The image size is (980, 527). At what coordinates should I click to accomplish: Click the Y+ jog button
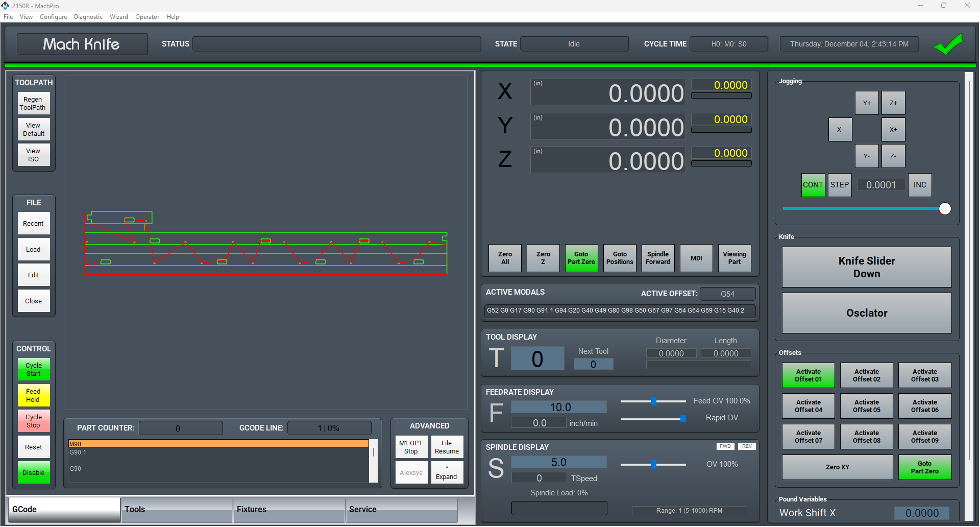coord(866,103)
